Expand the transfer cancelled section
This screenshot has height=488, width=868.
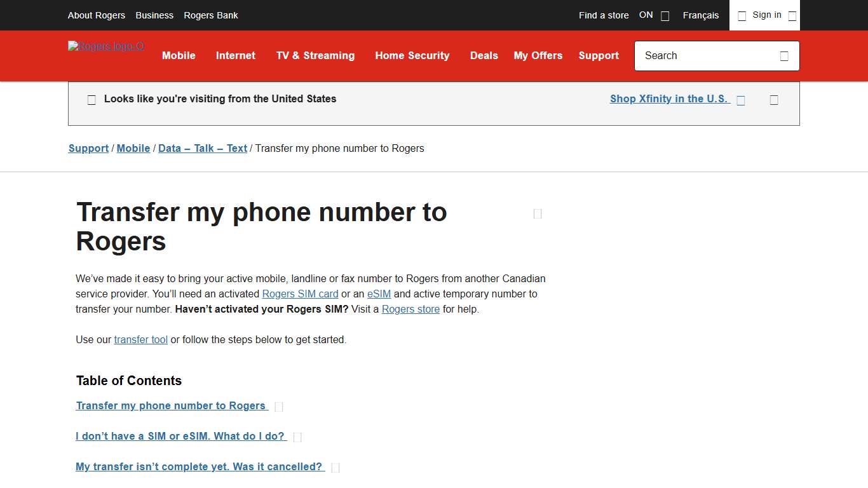[198, 466]
